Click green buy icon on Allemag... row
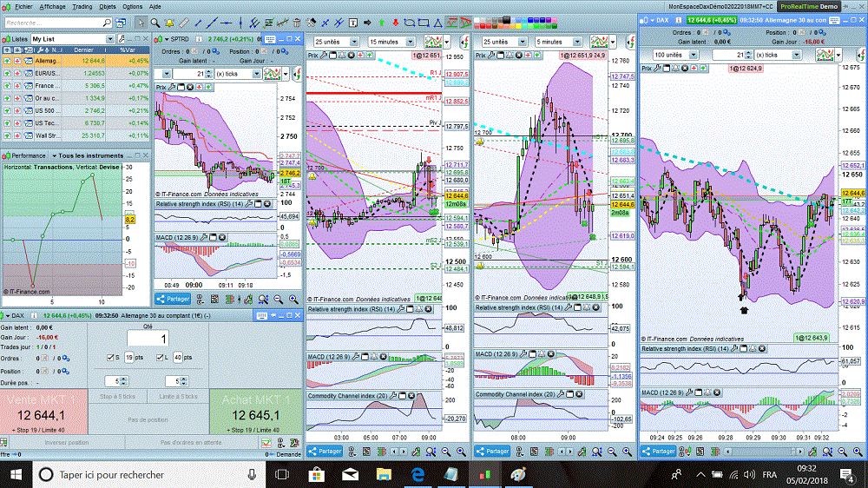Image resolution: width=868 pixels, height=488 pixels. [7, 61]
